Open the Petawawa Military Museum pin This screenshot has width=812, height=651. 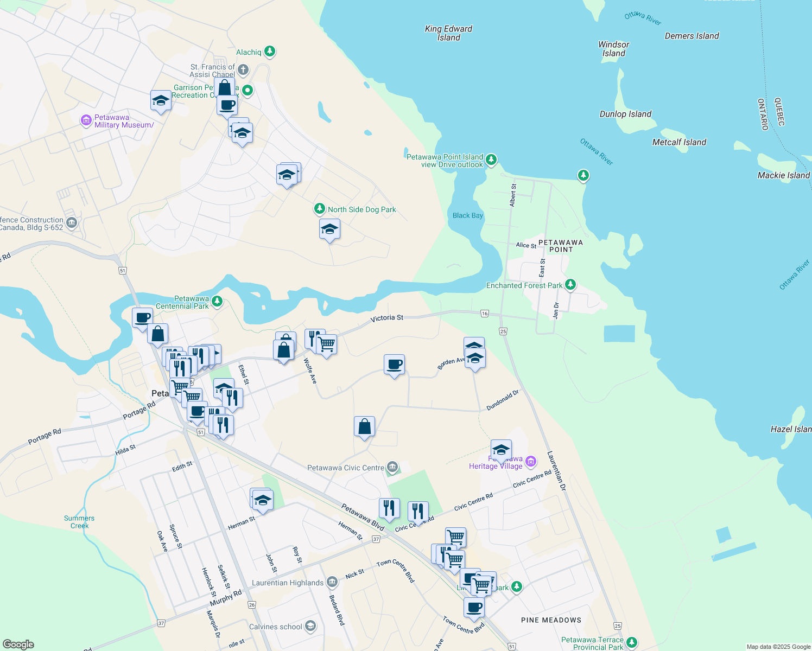86,120
